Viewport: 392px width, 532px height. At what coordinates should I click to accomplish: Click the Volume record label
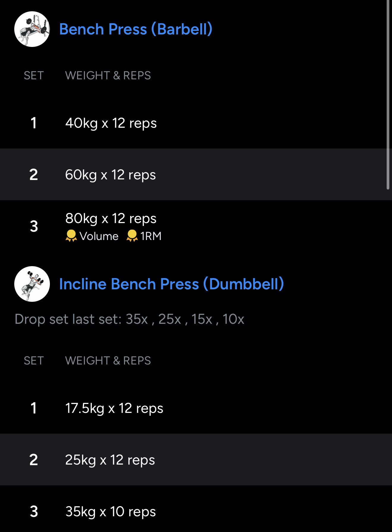(99, 236)
